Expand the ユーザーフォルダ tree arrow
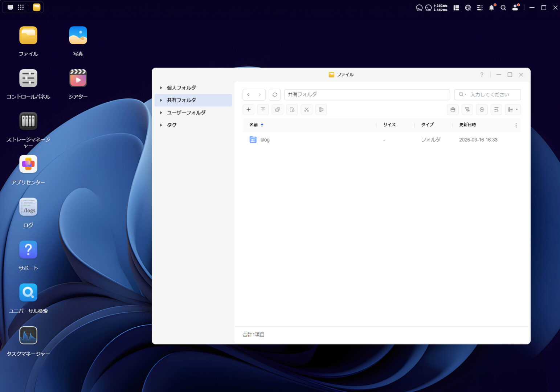Image resolution: width=560 pixels, height=392 pixels. (161, 113)
